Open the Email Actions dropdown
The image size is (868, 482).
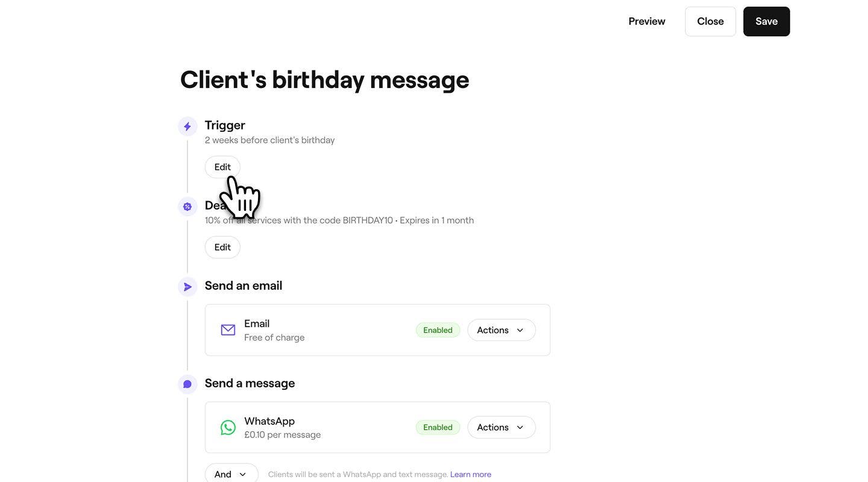[502, 330]
